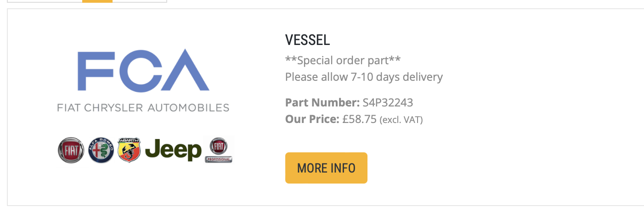
Task: Click the red Fiat badge icon
Action: (x=71, y=150)
